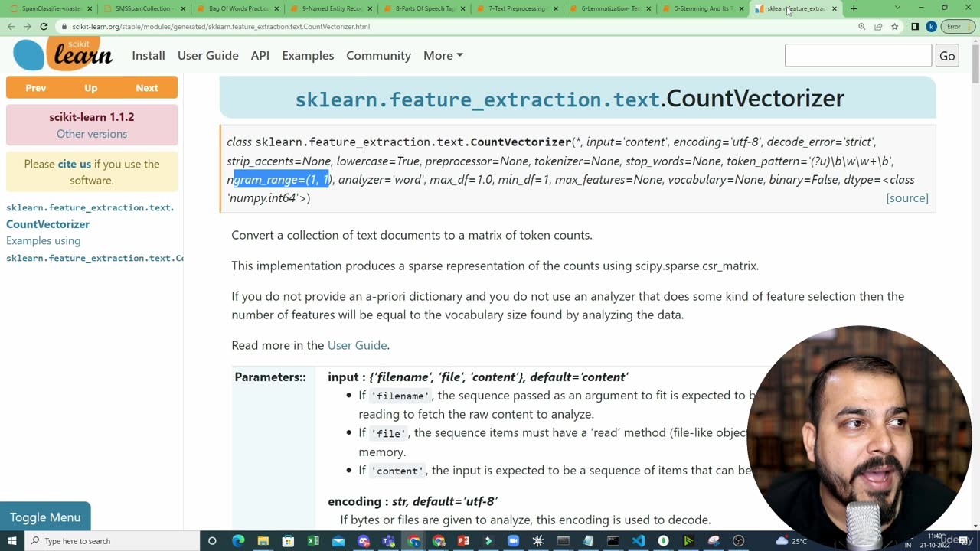Screen dimensions: 980x551
Task: Go back using the browser back arrow
Action: click(x=11, y=26)
